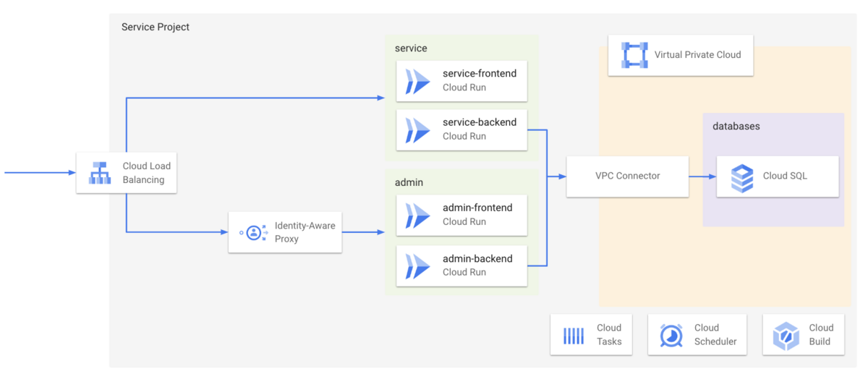Click the Cloud Build icon
This screenshot has width=868, height=374.
pos(786,336)
